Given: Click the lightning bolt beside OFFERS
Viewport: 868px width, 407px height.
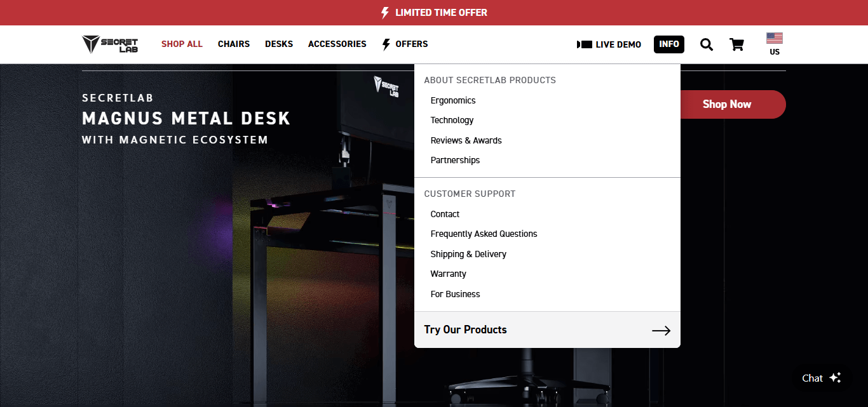Looking at the screenshot, I should click(x=386, y=44).
